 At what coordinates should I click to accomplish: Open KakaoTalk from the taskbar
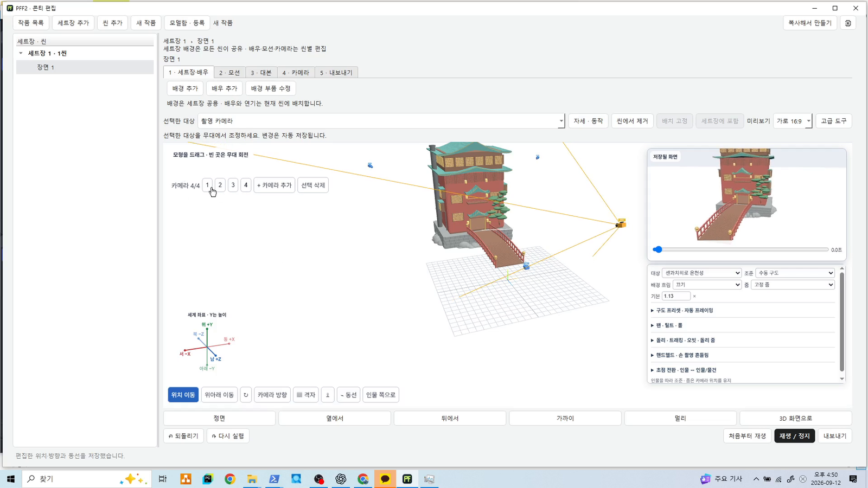(385, 479)
